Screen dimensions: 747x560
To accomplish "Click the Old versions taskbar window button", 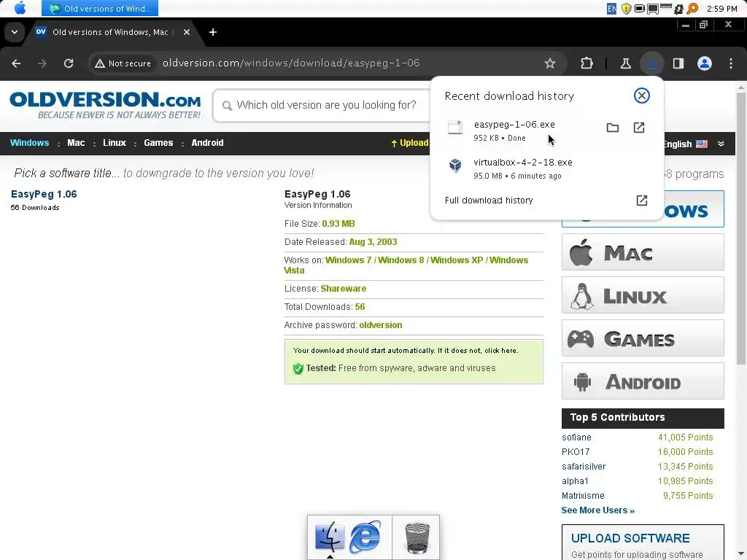I will (x=100, y=8).
